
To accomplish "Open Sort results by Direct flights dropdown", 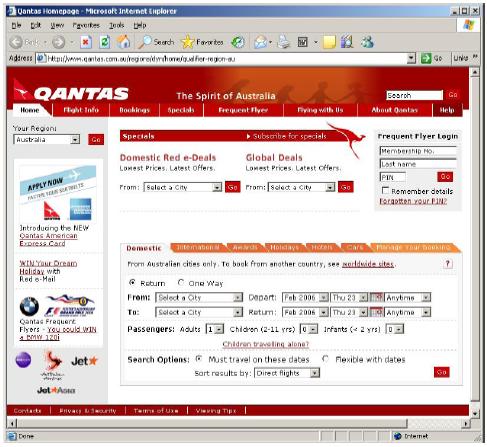I will [x=287, y=373].
